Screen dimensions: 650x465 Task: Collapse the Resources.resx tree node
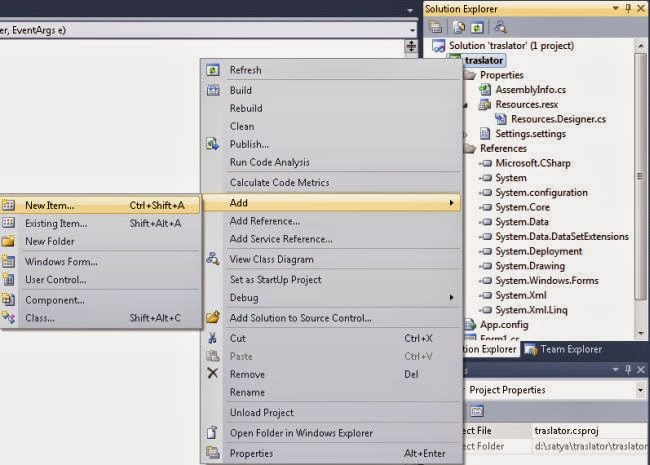(466, 105)
